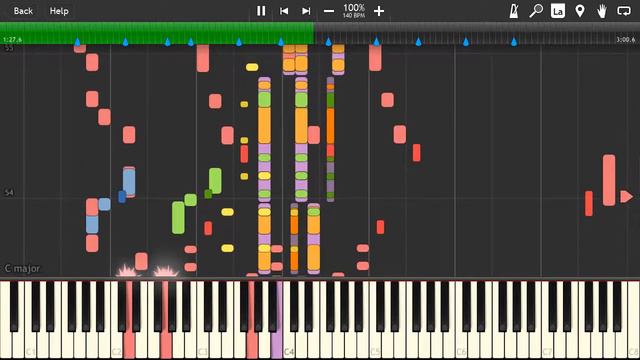Image resolution: width=640 pixels, height=360 pixels.
Task: Go Back to the previous screen
Action: (x=23, y=11)
